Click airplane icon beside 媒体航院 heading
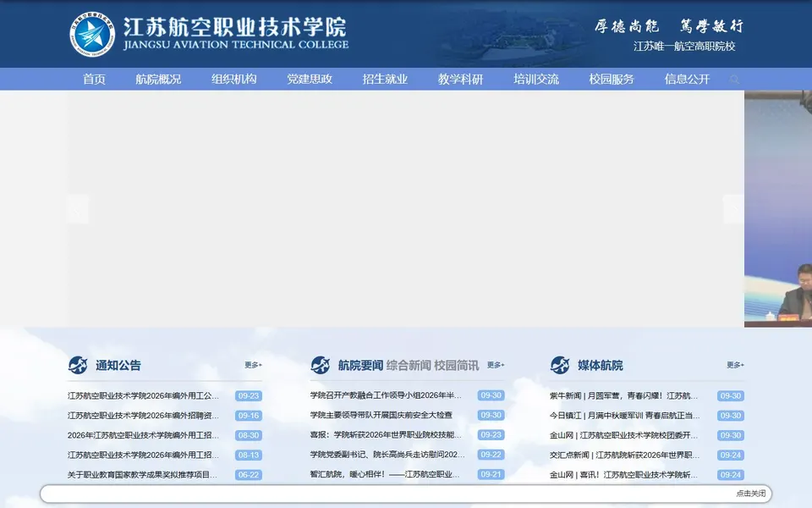Screen dimensions: 812x508 (560, 365)
